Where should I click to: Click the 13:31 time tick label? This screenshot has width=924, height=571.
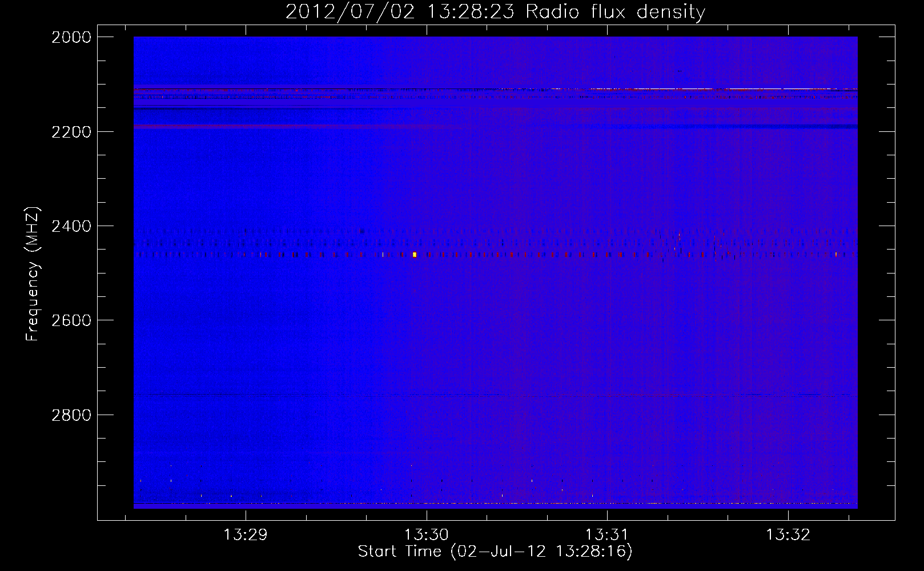click(x=607, y=534)
